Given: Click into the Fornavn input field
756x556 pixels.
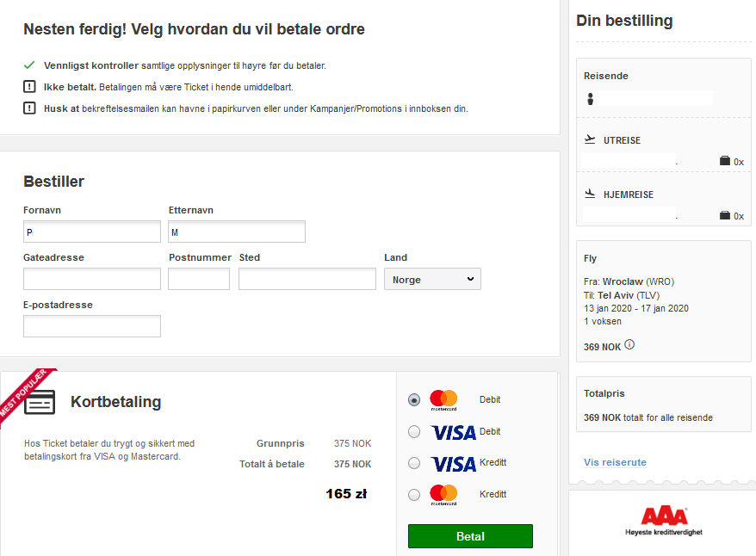Looking at the screenshot, I should click(x=92, y=232).
